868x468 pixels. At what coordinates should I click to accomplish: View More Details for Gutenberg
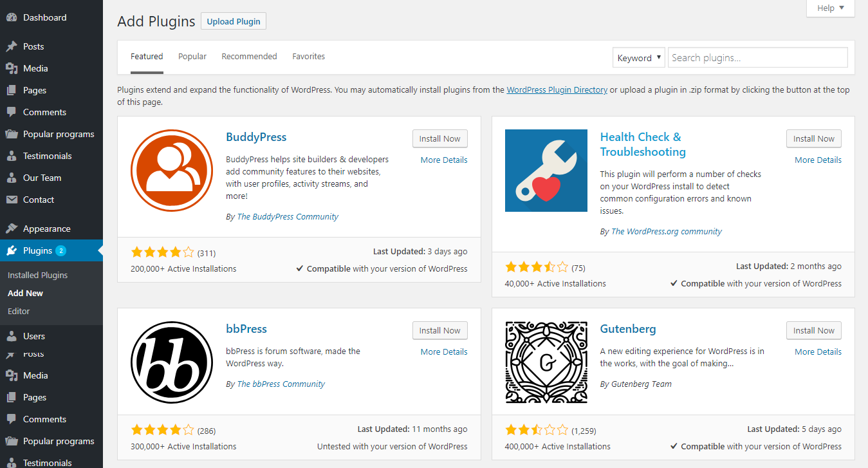(818, 351)
